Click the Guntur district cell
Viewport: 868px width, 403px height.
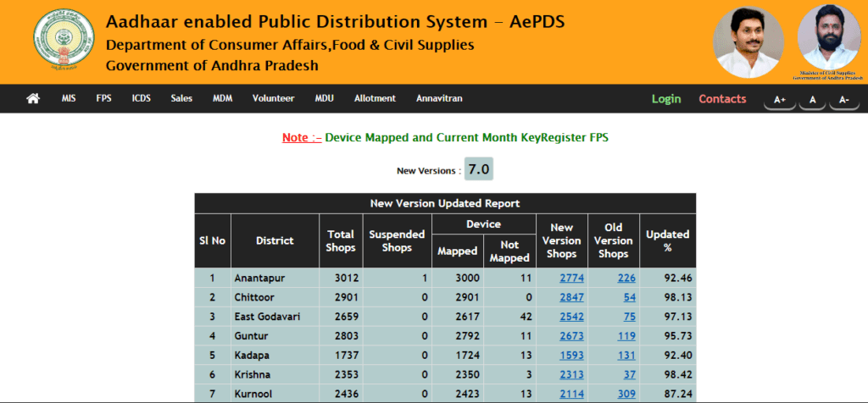(275, 336)
